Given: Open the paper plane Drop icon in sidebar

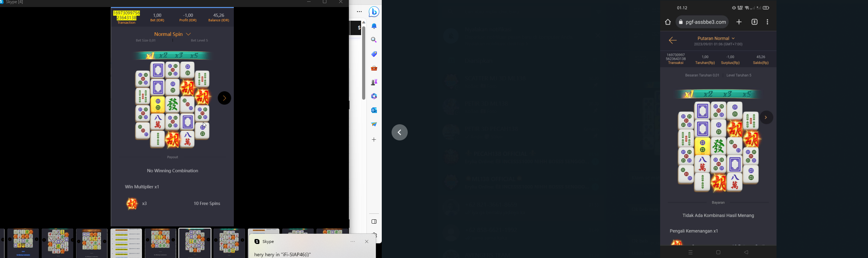Looking at the screenshot, I should pyautogui.click(x=374, y=124).
